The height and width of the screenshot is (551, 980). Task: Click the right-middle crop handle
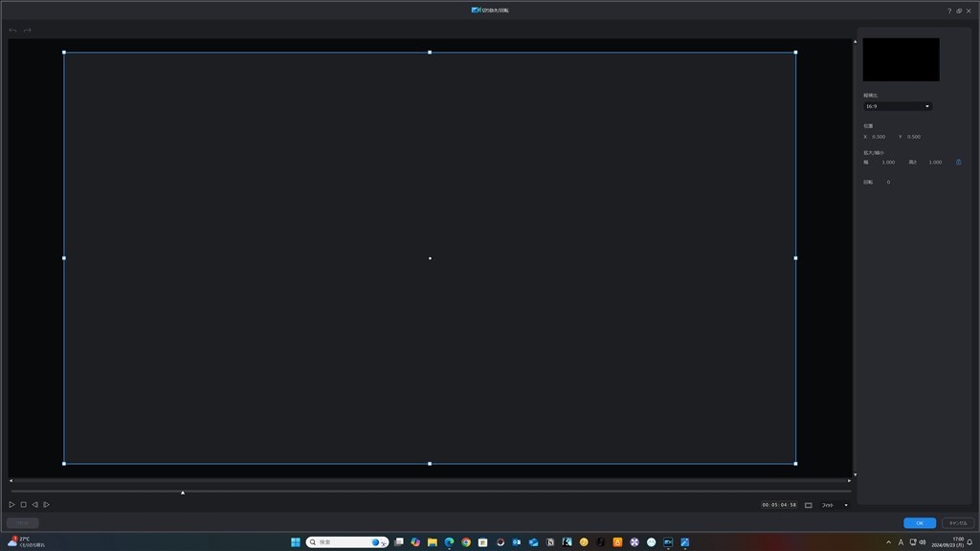[x=795, y=258]
